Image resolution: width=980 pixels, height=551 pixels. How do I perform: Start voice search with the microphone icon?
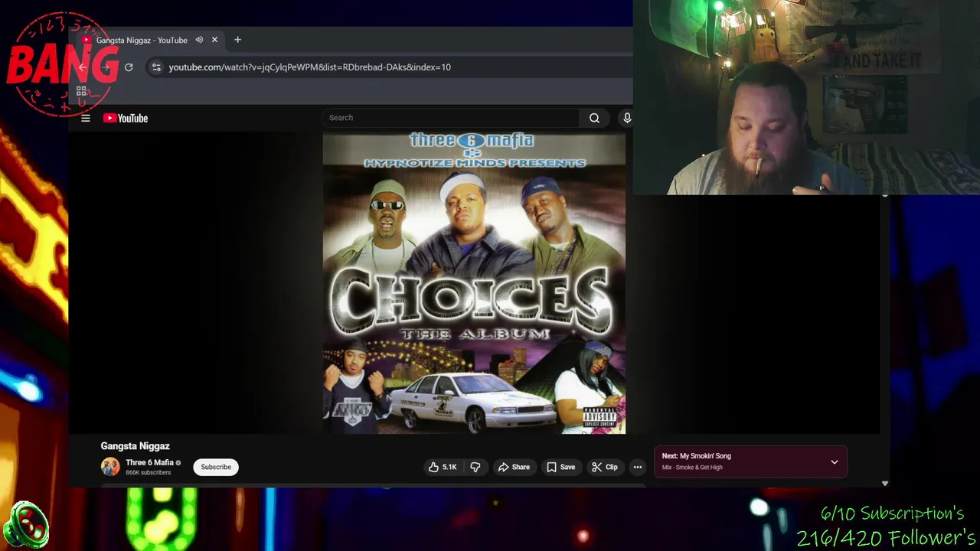tap(627, 118)
